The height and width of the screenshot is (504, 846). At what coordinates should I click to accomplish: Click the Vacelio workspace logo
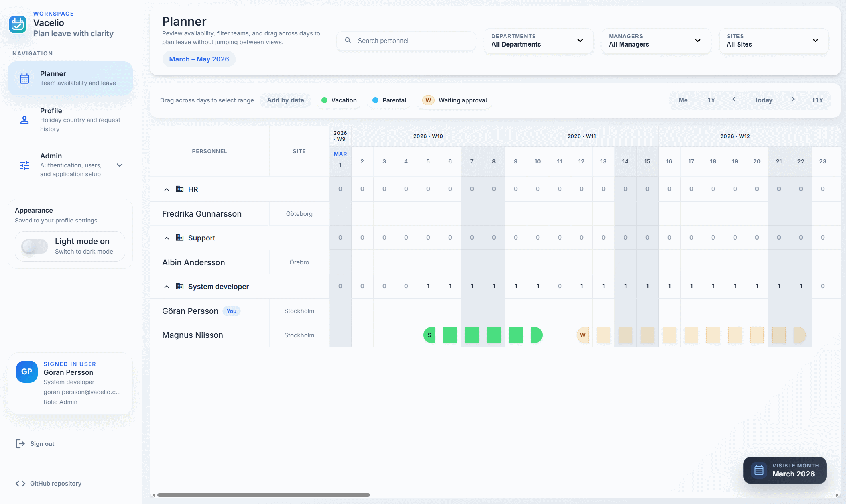coord(18,24)
